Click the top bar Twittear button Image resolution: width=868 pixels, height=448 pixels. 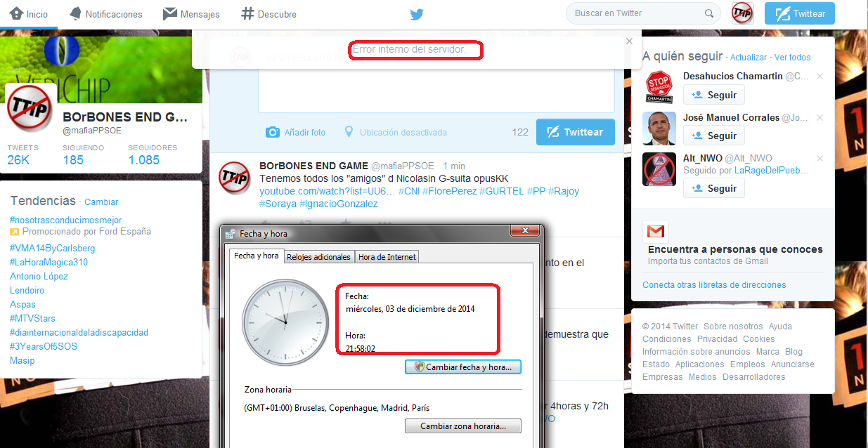point(800,14)
